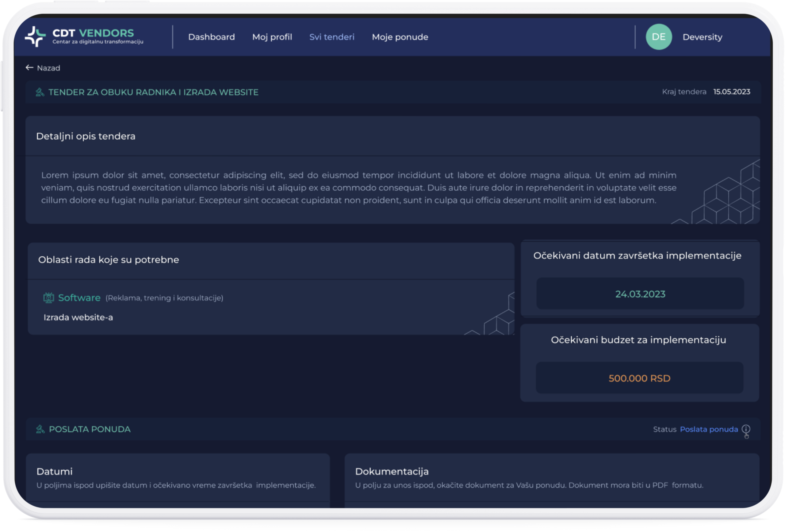Click the gavel icon beside tender title
This screenshot has height=532, width=785.
[x=40, y=92]
